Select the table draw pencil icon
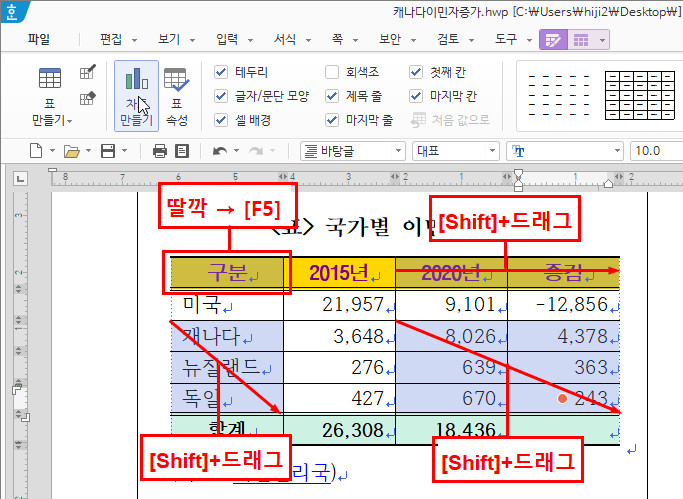The image size is (683, 499). (x=88, y=72)
